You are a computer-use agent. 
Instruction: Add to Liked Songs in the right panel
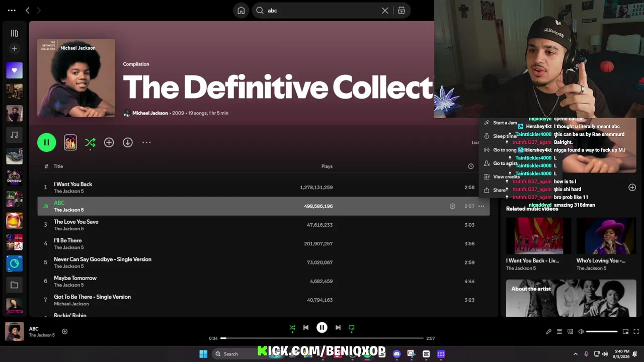click(632, 188)
